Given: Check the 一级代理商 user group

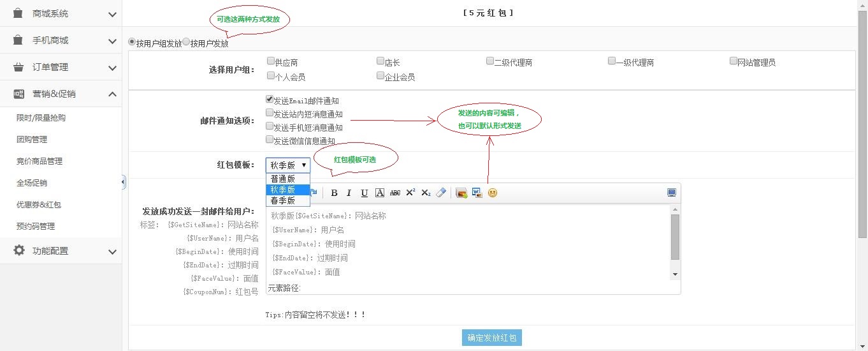Looking at the screenshot, I should 612,61.
